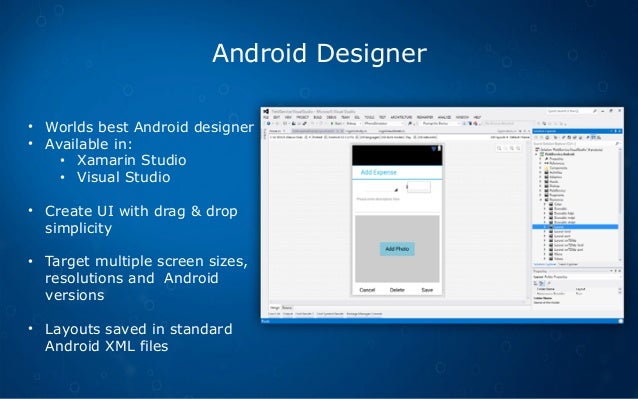Open the device target dropdown in toolbar
Screen dimensions: 638x399
click(384, 124)
